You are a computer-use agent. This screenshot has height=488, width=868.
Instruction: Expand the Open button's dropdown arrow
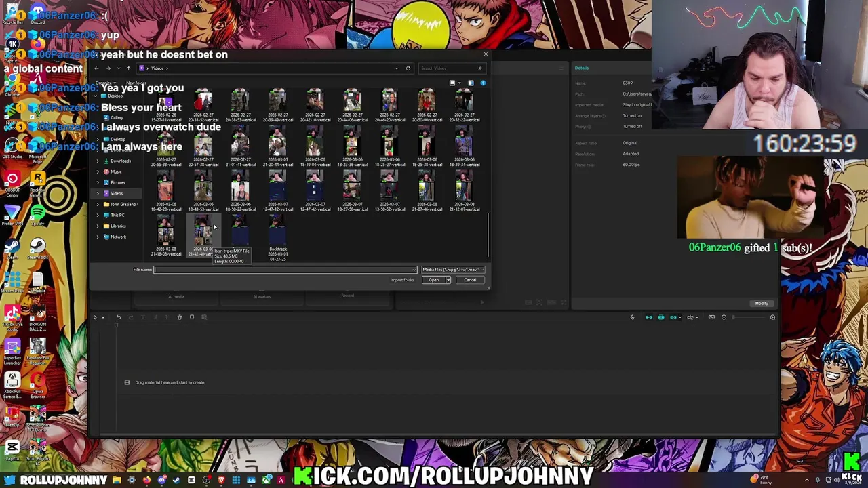(x=448, y=280)
